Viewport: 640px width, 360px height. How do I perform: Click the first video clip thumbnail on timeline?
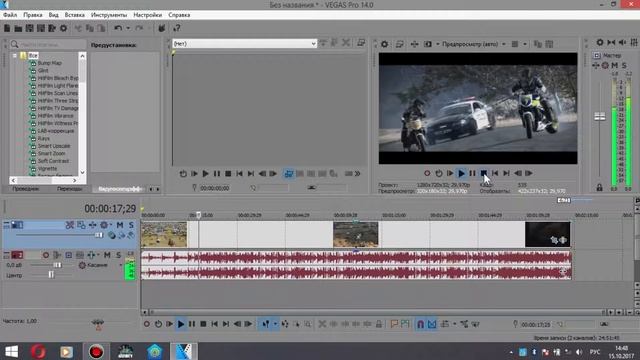(164, 234)
